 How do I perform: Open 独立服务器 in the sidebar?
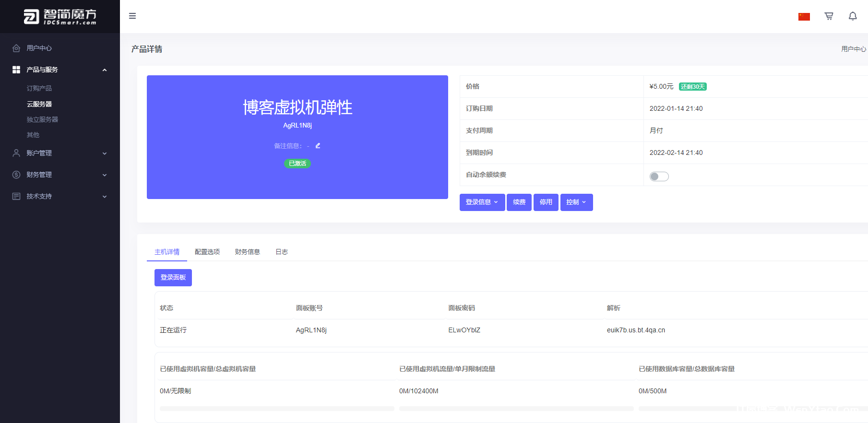pos(42,119)
